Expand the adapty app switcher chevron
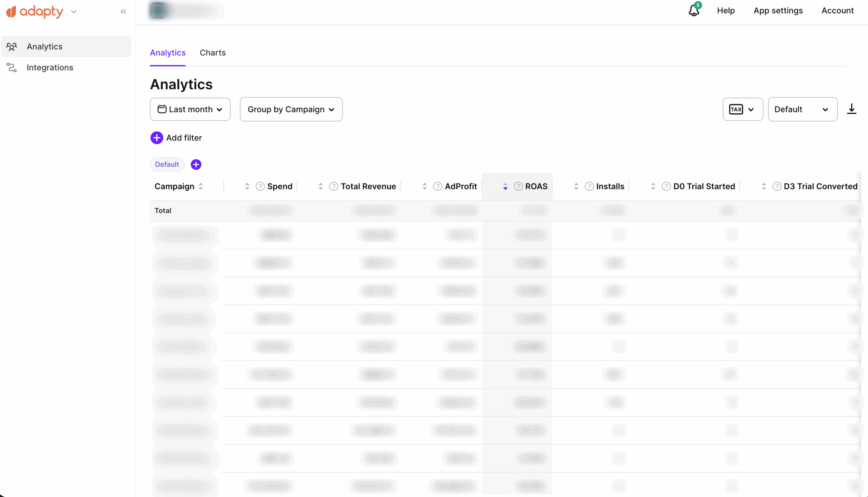Viewport: 868px width, 497px height. point(74,12)
